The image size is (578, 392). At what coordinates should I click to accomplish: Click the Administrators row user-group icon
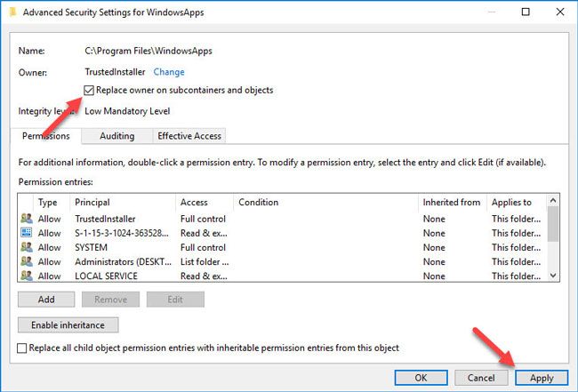point(26,261)
